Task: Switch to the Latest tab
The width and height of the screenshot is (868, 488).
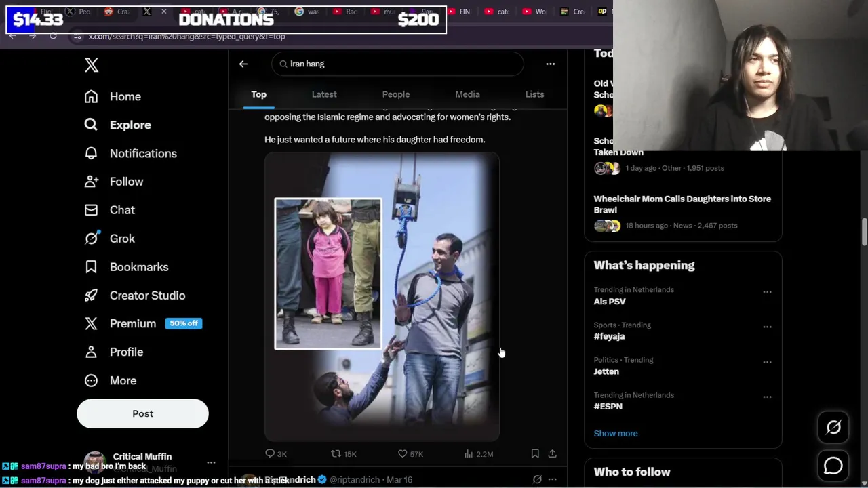Action: 324,94
